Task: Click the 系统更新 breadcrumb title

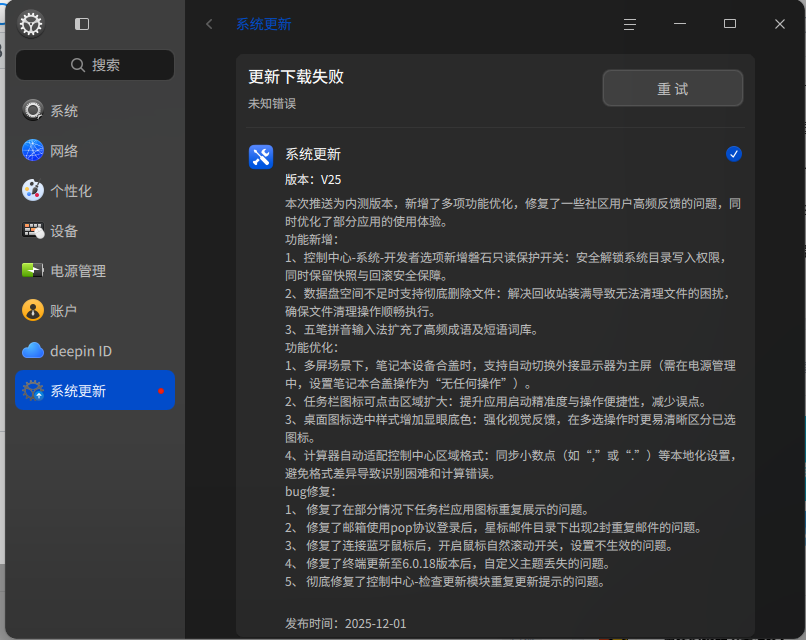Action: 264,24
